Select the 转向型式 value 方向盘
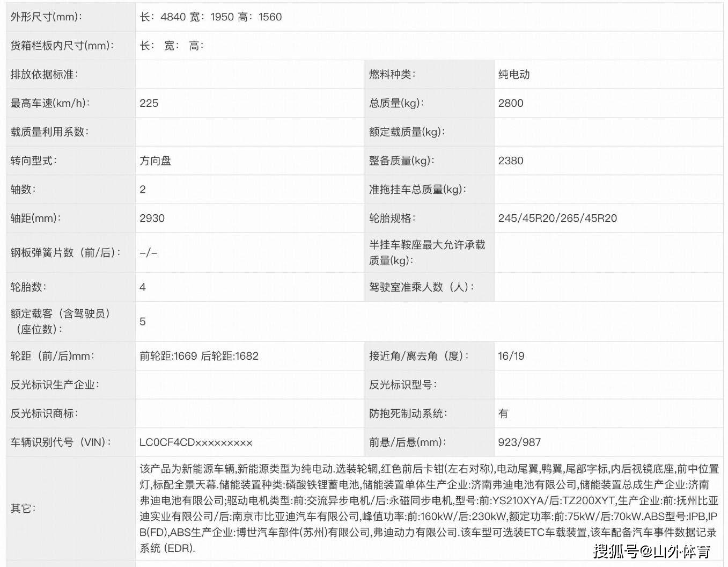 [155, 161]
